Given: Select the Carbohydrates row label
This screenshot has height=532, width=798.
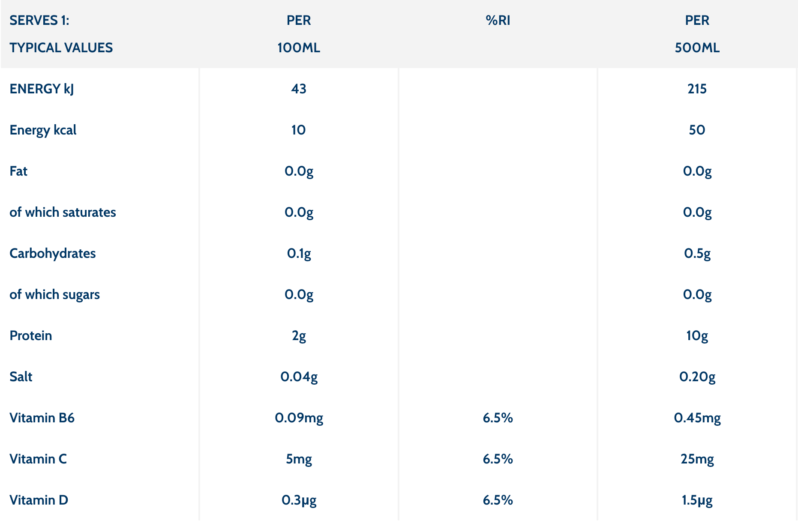Looking at the screenshot, I should click(x=53, y=253).
